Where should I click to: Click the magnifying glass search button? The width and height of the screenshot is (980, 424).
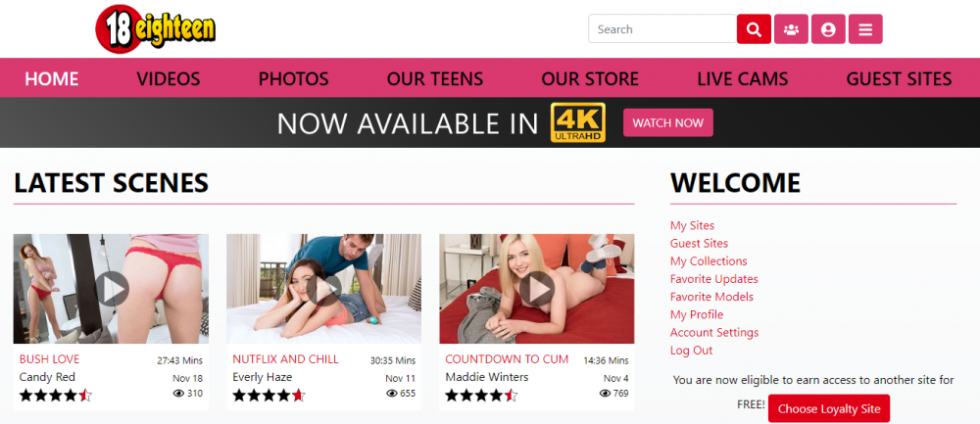pyautogui.click(x=754, y=29)
